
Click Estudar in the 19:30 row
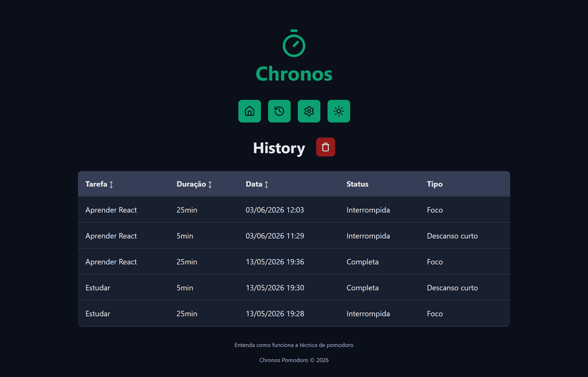[98, 287]
